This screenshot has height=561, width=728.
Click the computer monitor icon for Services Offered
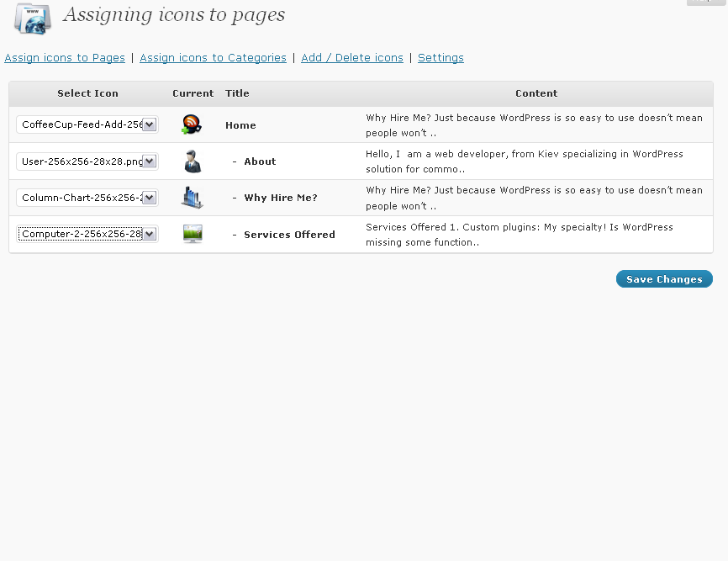pyautogui.click(x=193, y=234)
